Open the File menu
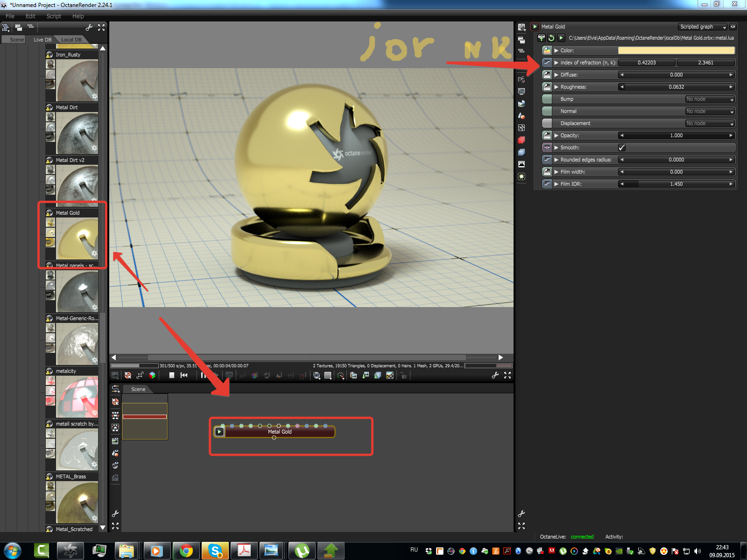747x560 pixels. pos(10,16)
